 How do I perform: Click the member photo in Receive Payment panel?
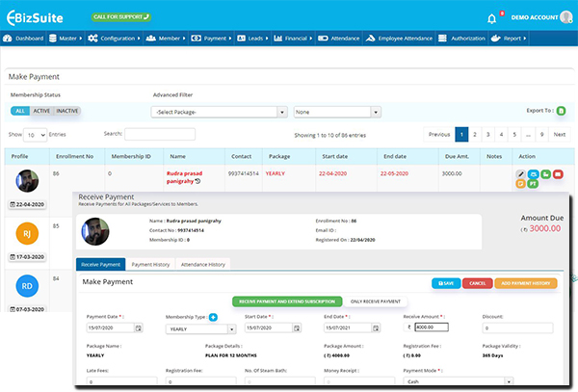95,232
